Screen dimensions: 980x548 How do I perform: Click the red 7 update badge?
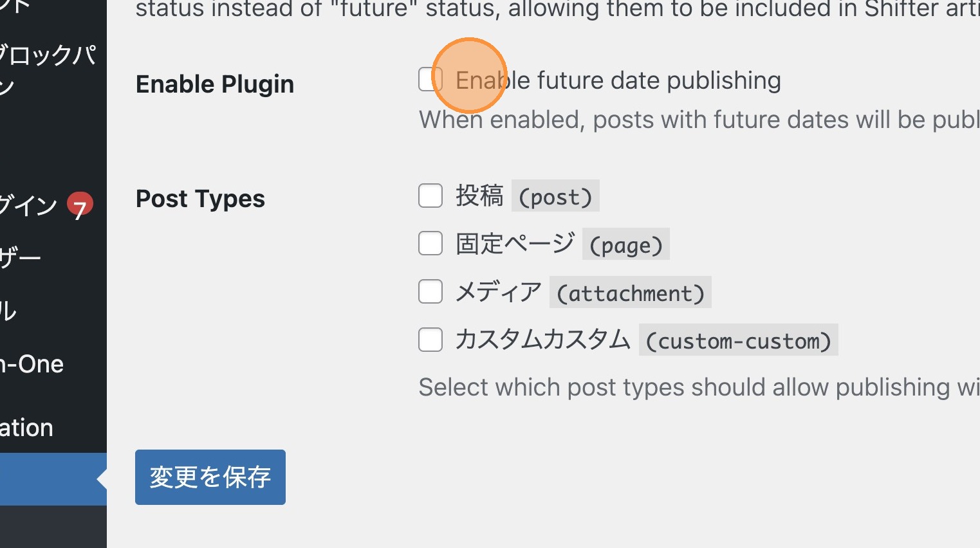(x=80, y=206)
